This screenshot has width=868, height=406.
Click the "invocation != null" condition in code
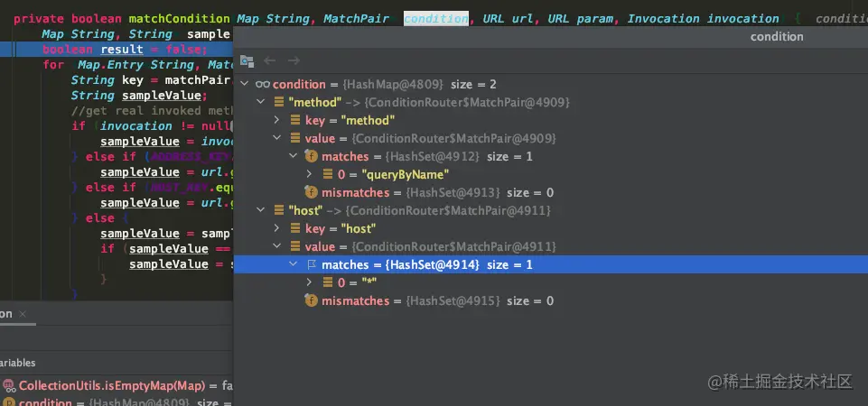pyautogui.click(x=166, y=126)
